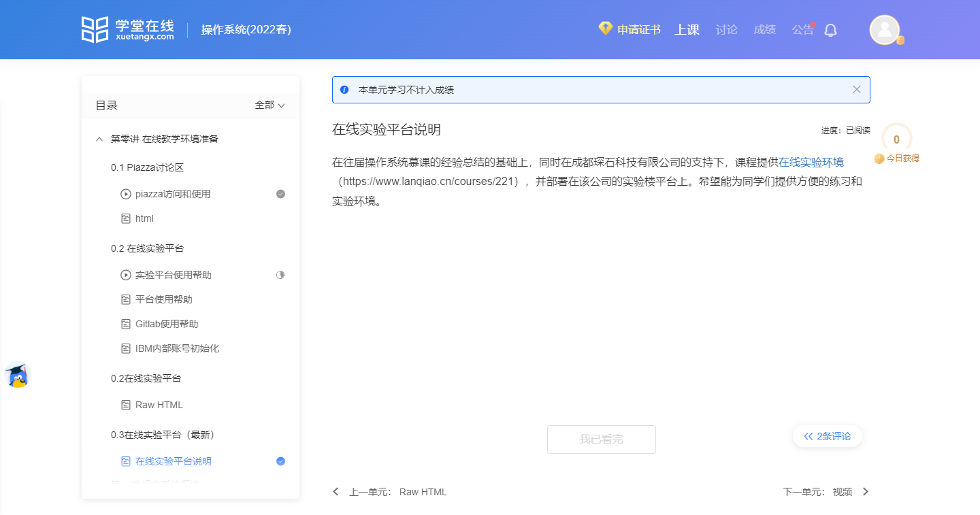
Task: Open the 全部 filter dropdown
Action: (x=269, y=105)
